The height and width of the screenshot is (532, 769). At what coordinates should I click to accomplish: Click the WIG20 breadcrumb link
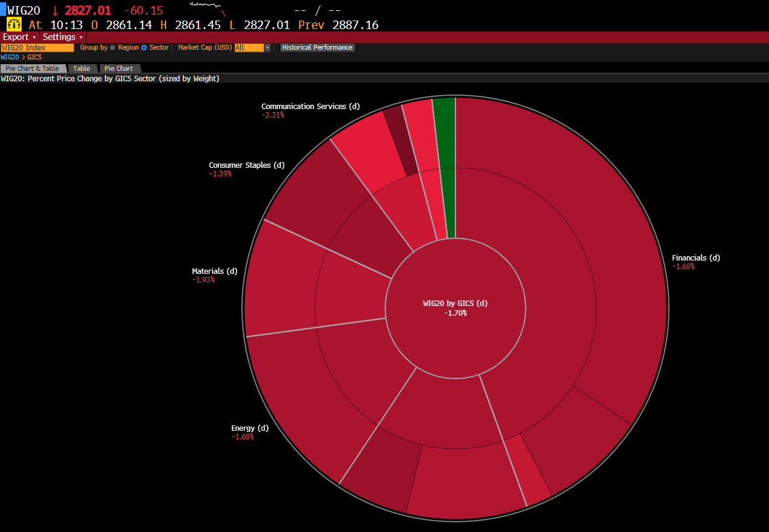pos(10,57)
